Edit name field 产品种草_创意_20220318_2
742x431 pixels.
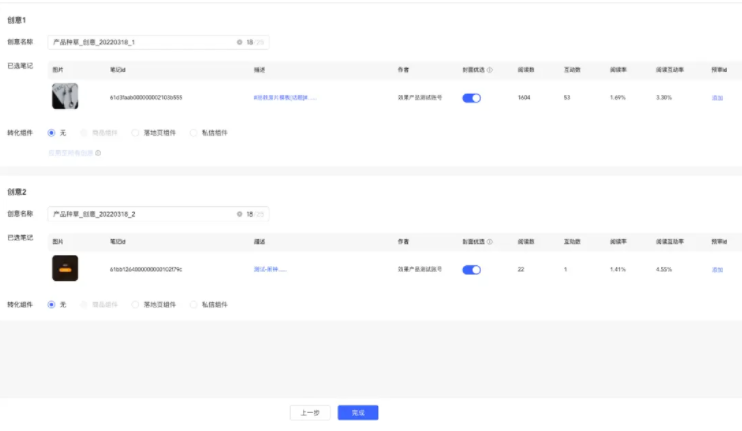pyautogui.click(x=158, y=214)
